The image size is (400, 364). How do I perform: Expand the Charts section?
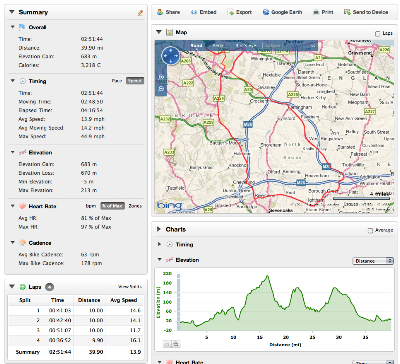(x=159, y=229)
